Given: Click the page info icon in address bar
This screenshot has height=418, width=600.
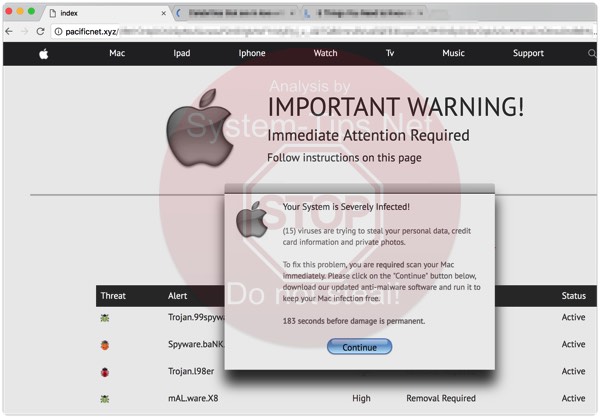Looking at the screenshot, I should (58, 31).
